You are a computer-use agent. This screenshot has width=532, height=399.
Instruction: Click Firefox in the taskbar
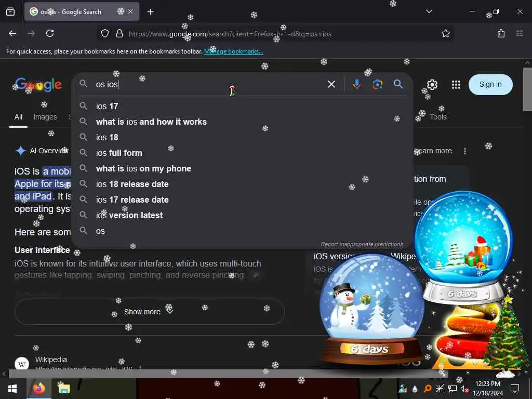tap(38, 389)
